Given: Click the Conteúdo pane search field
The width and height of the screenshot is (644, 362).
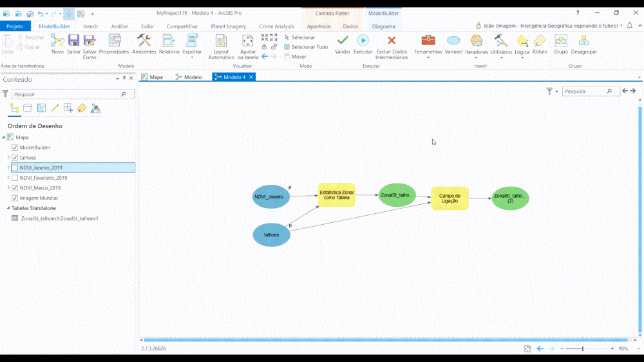Looking at the screenshot, I should coord(66,94).
